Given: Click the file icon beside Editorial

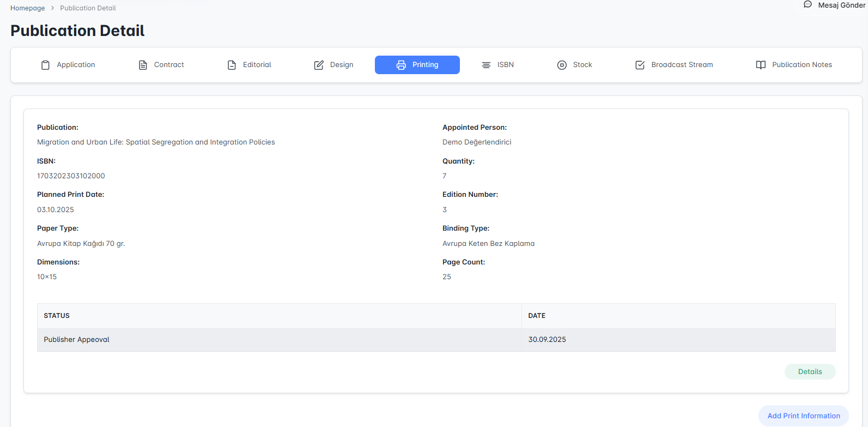Looking at the screenshot, I should (x=232, y=65).
